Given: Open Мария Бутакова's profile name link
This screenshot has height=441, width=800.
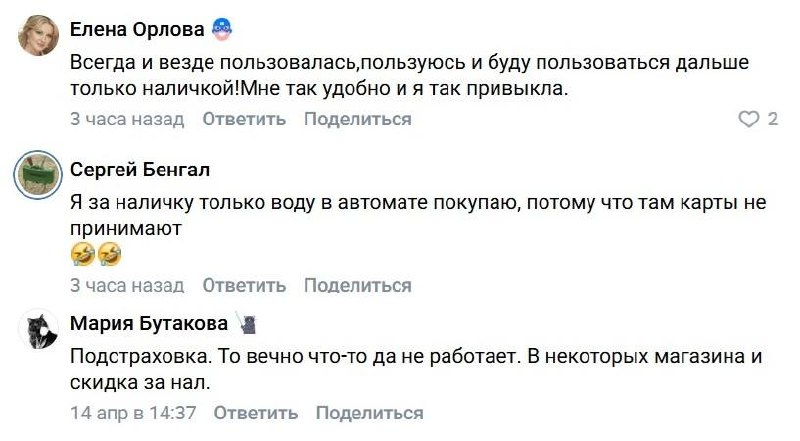Looking at the screenshot, I should [148, 324].
